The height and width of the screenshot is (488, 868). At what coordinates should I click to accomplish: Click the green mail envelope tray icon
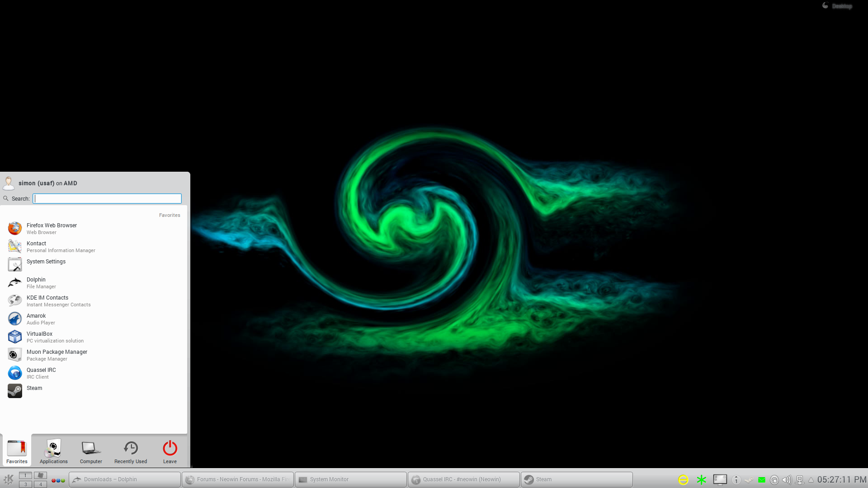click(762, 480)
